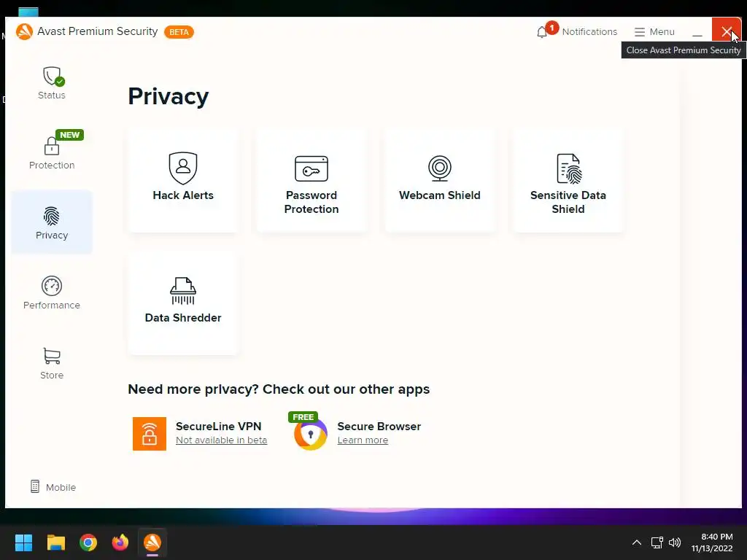Image resolution: width=747 pixels, height=560 pixels.
Task: Open the taskbar clock and date
Action: (x=712, y=542)
